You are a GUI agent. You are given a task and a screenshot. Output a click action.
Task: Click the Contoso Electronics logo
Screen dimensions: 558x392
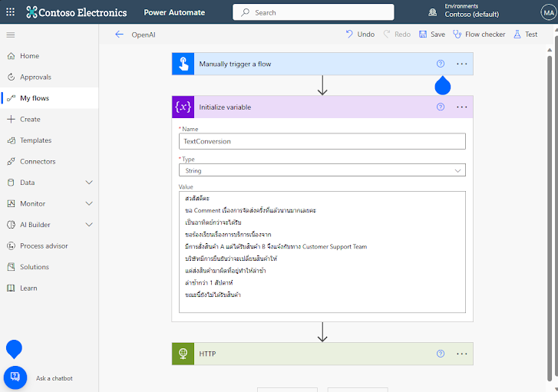(77, 12)
